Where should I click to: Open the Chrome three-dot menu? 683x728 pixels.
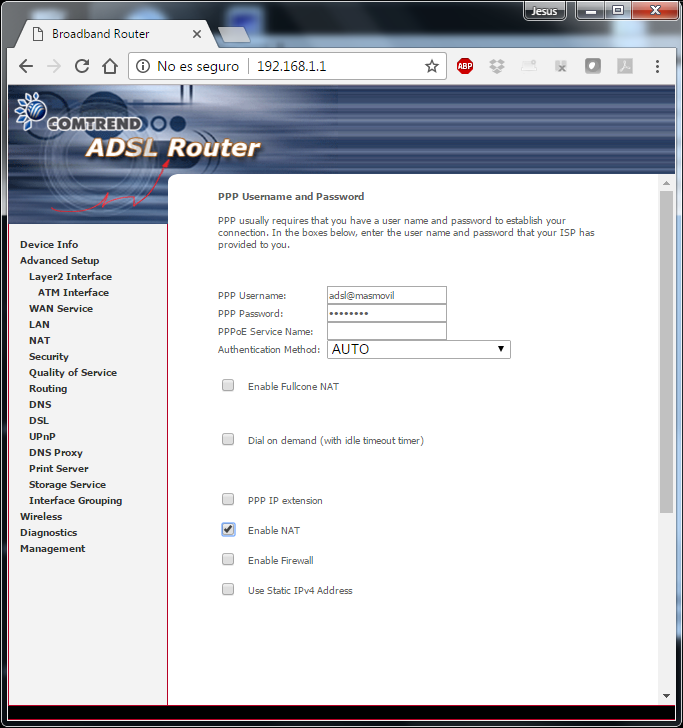[657, 66]
